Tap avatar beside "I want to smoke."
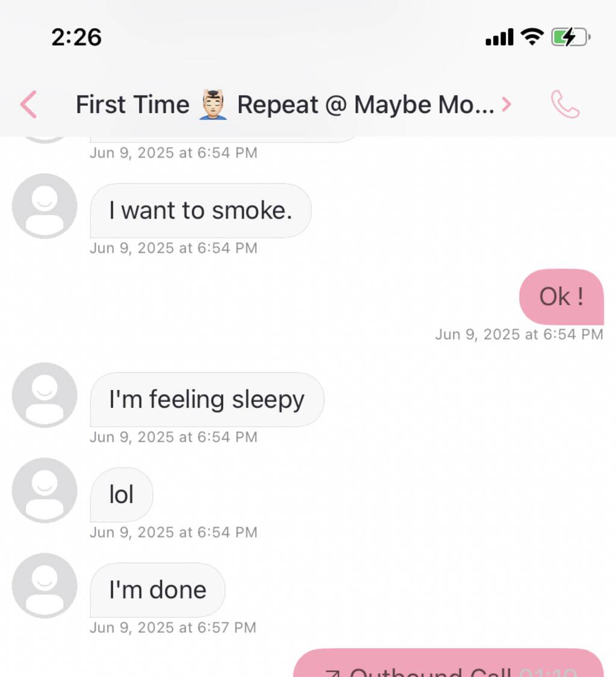Image resolution: width=616 pixels, height=677 pixels. (45, 206)
